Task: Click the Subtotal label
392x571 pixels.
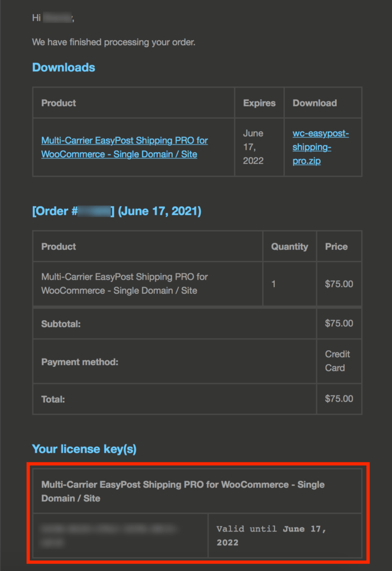Action: pyautogui.click(x=61, y=324)
